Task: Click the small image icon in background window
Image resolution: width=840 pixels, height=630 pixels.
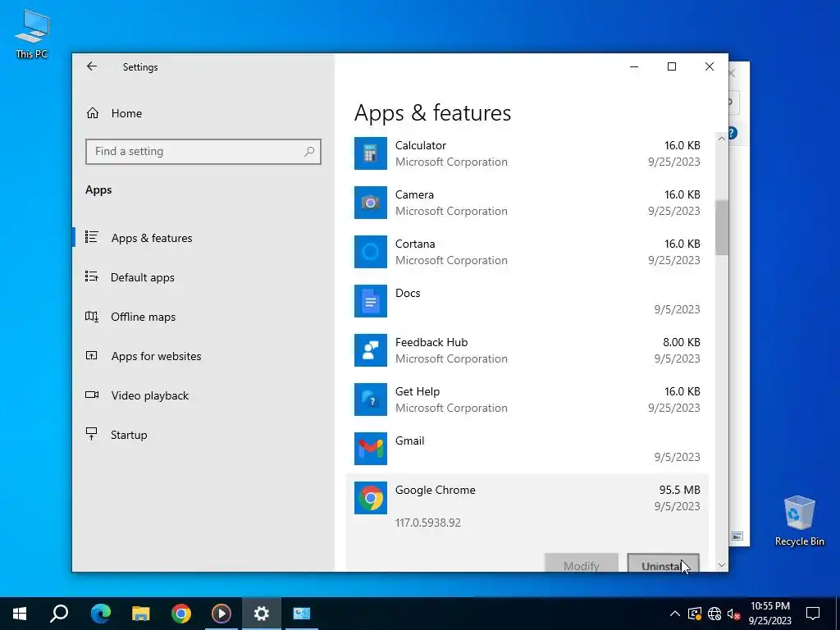Action: (x=737, y=536)
